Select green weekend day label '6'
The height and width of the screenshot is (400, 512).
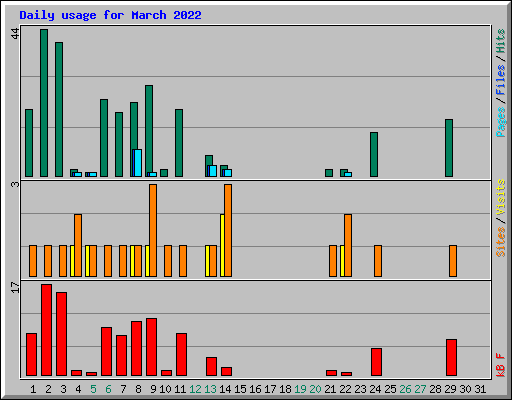(x=108, y=389)
